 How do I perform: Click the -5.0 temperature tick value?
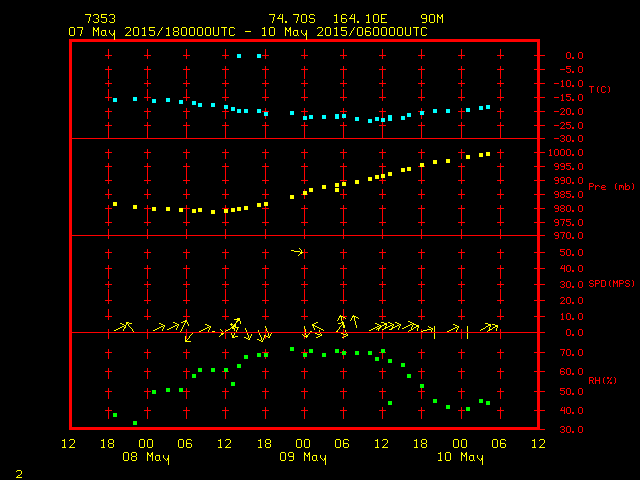[x=571, y=70]
